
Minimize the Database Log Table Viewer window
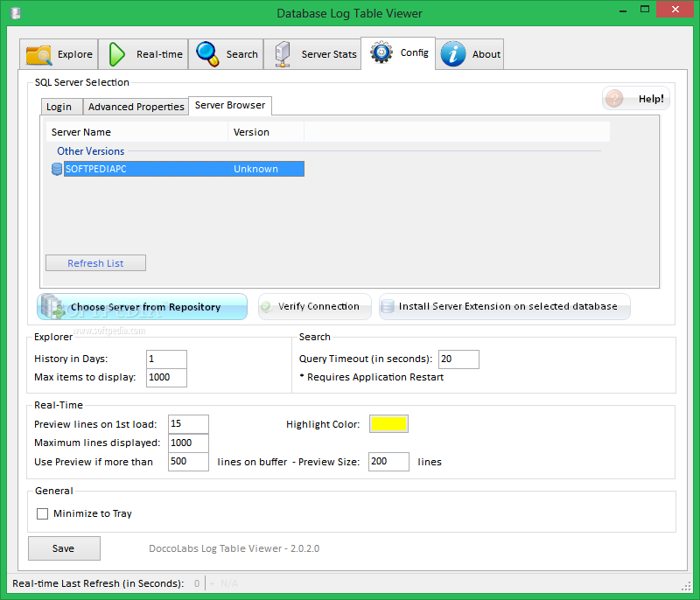coord(623,10)
